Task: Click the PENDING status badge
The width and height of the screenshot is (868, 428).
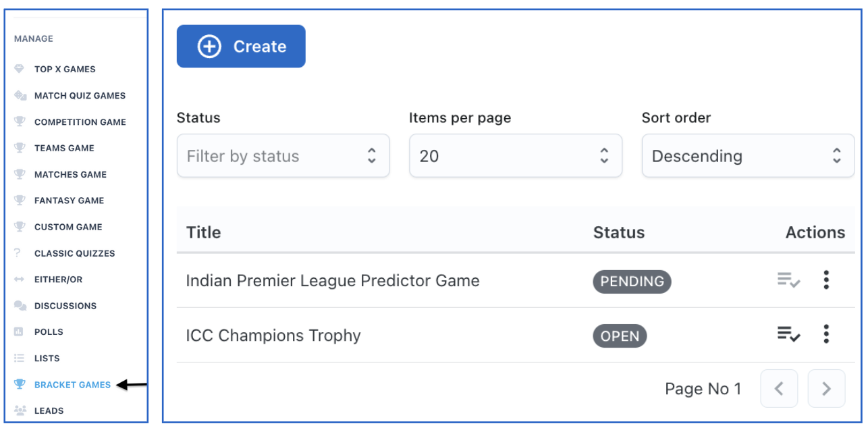Action: click(x=632, y=282)
